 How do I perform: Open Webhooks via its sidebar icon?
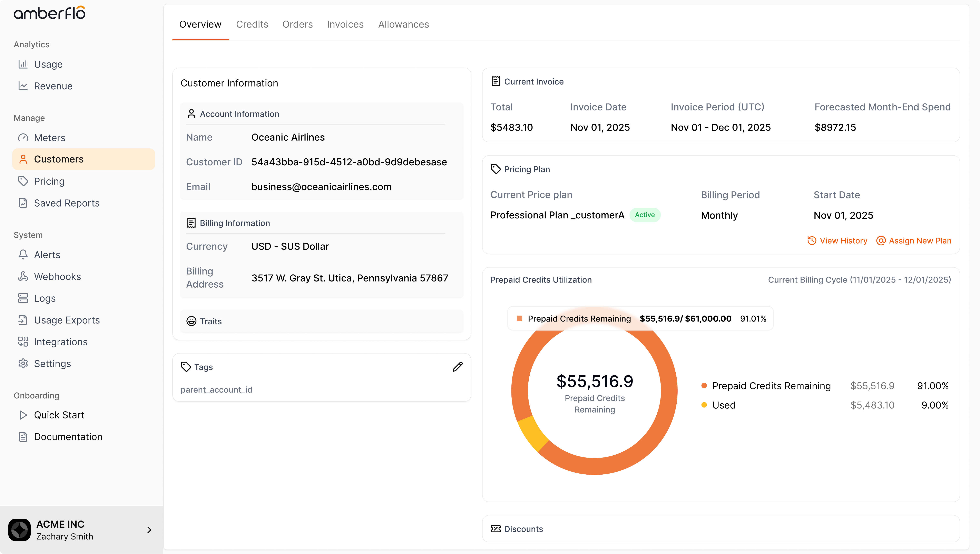[x=23, y=277]
